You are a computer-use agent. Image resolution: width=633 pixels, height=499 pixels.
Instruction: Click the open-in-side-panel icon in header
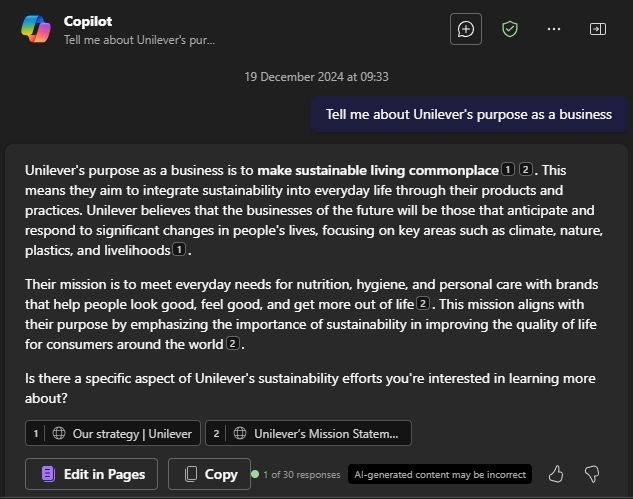coord(598,29)
